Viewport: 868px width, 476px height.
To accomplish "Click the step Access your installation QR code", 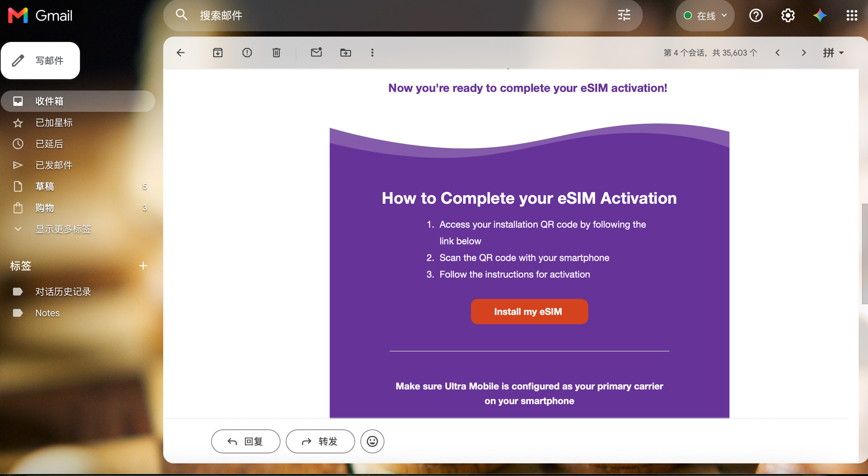I will tap(542, 233).
